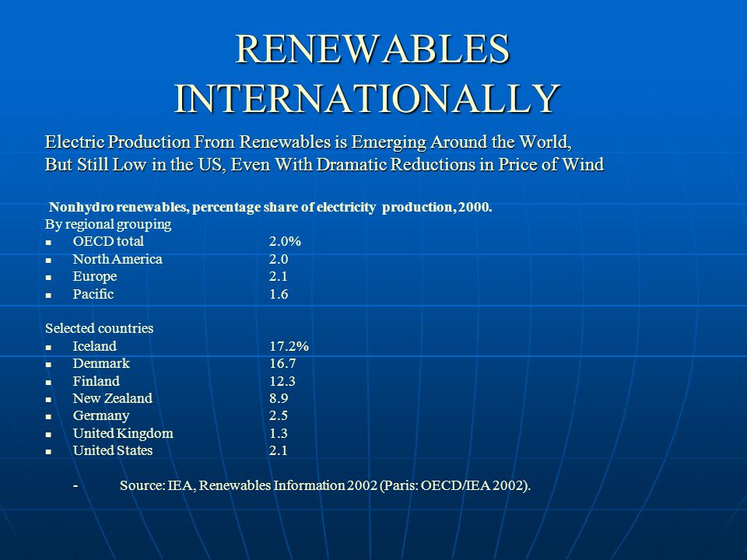The height and width of the screenshot is (560, 747).
Task: Select the 'OECD total' row label
Action: 108,241
